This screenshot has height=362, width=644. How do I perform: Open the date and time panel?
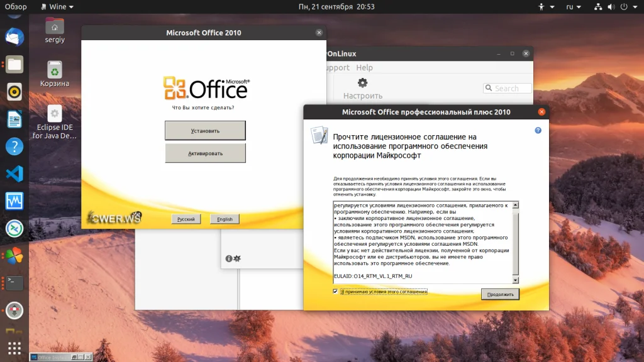(x=336, y=6)
